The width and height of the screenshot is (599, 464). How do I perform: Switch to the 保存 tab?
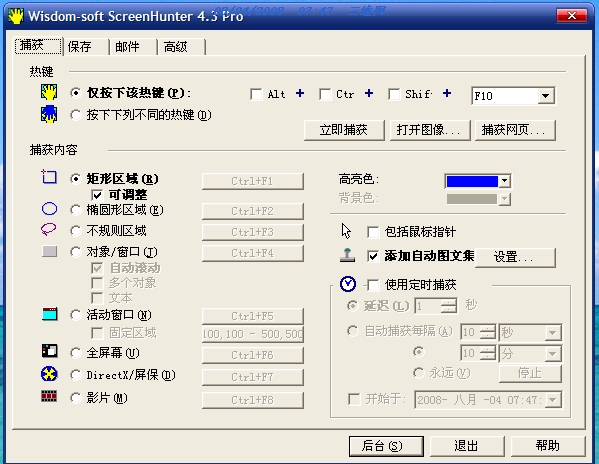(86, 47)
